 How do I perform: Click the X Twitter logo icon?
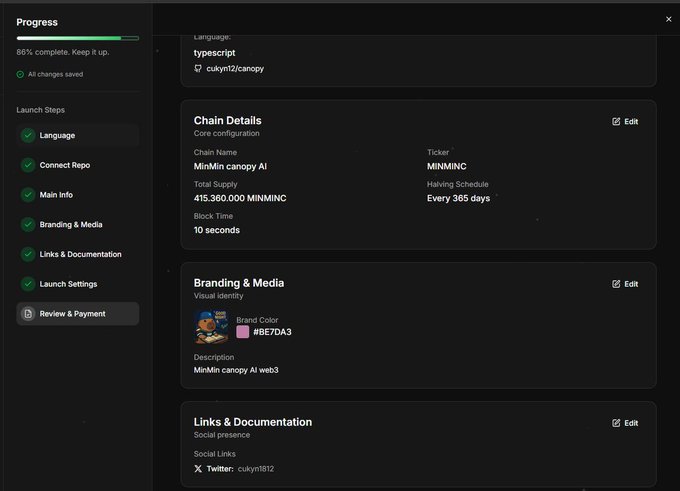tap(198, 468)
